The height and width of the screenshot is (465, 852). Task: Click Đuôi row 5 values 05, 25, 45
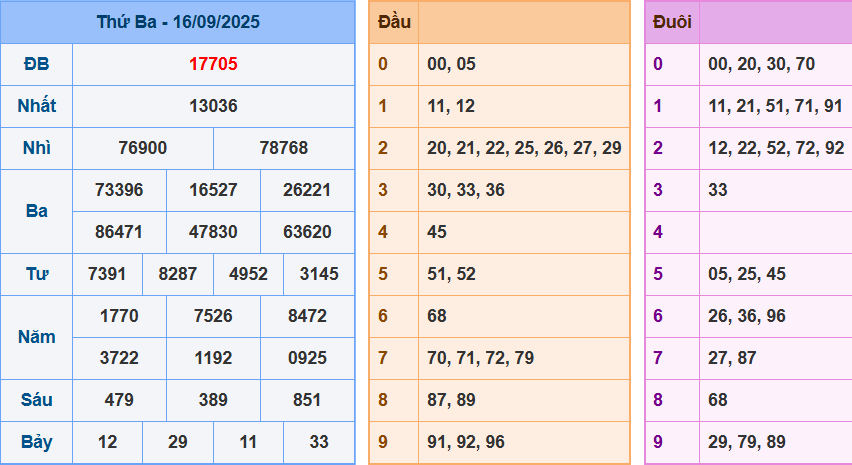click(747, 274)
